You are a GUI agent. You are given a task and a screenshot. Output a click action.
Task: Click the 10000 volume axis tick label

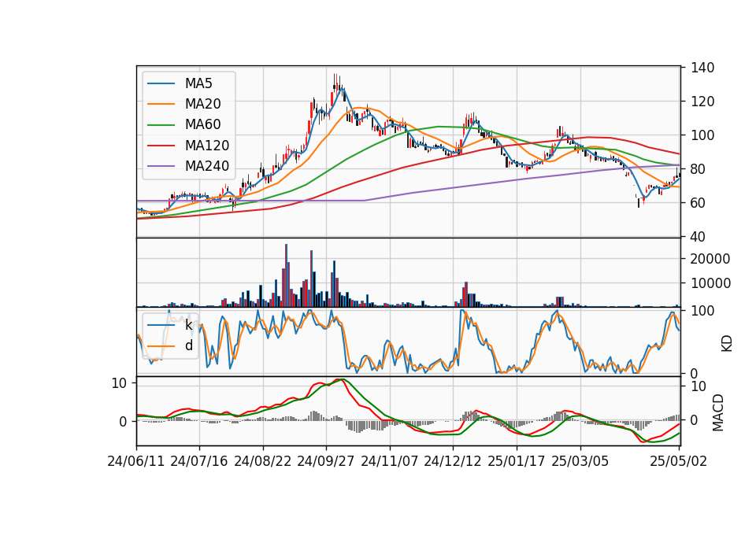710,283
